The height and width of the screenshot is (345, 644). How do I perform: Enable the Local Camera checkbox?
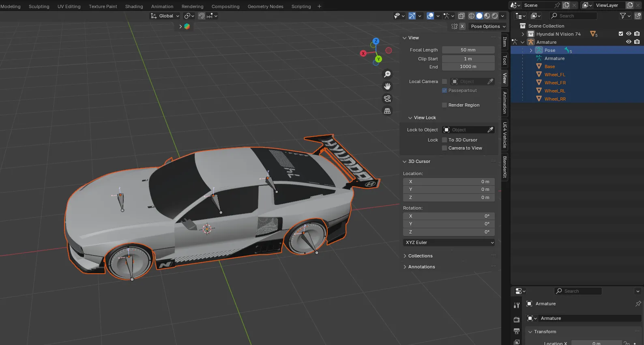click(x=444, y=81)
